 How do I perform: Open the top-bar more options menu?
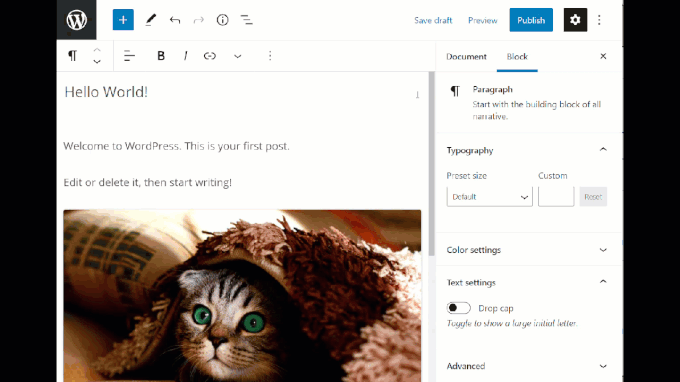tap(599, 20)
